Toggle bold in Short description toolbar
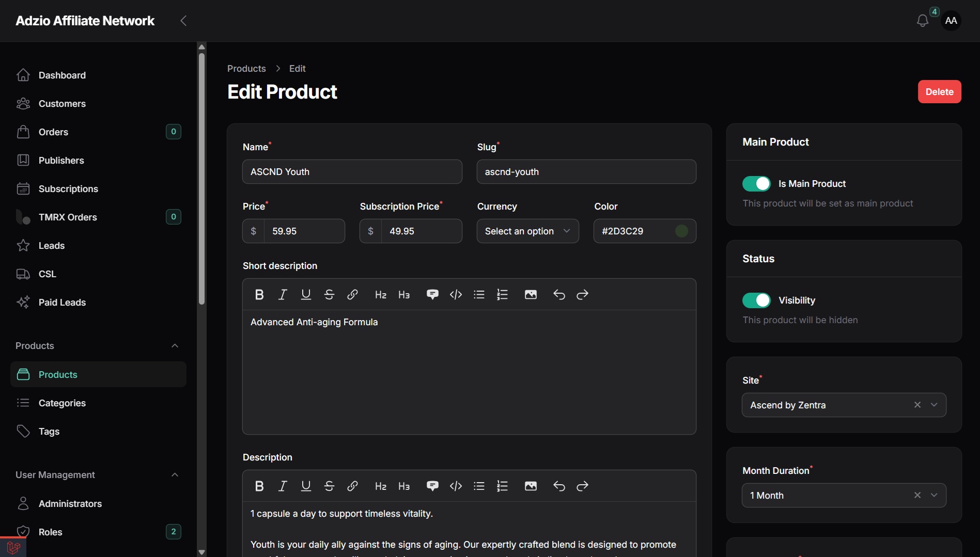Screen dimensions: 980x557 click(x=259, y=295)
